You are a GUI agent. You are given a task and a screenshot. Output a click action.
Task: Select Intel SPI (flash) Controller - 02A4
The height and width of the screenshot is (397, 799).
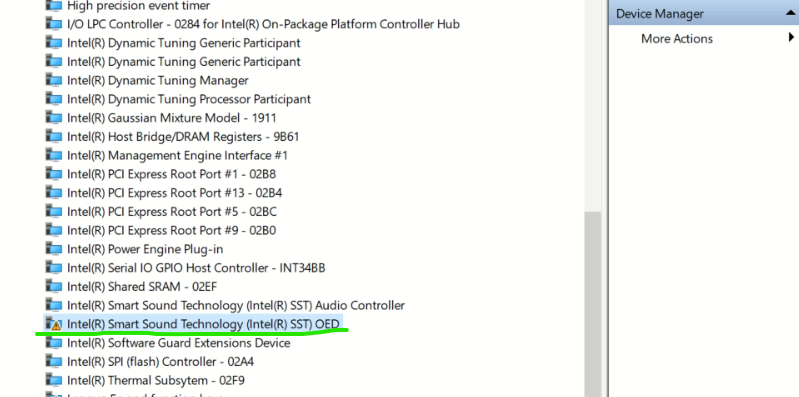[160, 362]
